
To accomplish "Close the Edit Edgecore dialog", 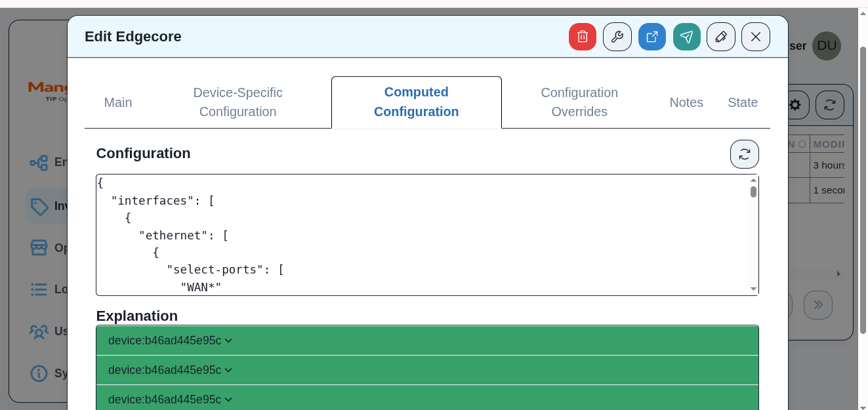I will [x=756, y=37].
